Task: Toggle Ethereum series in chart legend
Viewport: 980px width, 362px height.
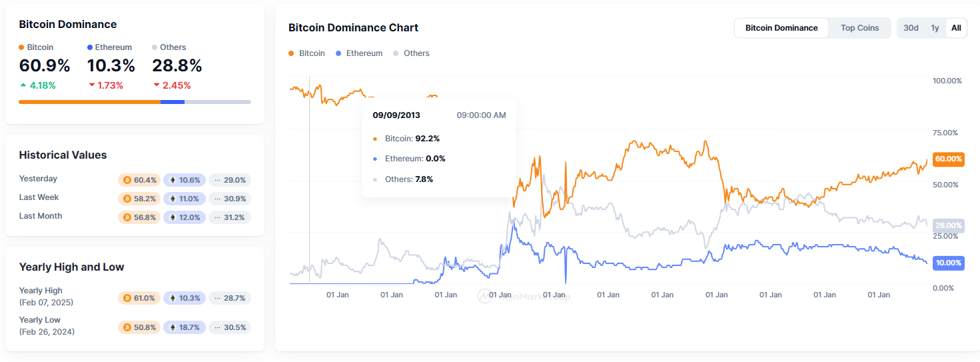Action: [x=359, y=53]
